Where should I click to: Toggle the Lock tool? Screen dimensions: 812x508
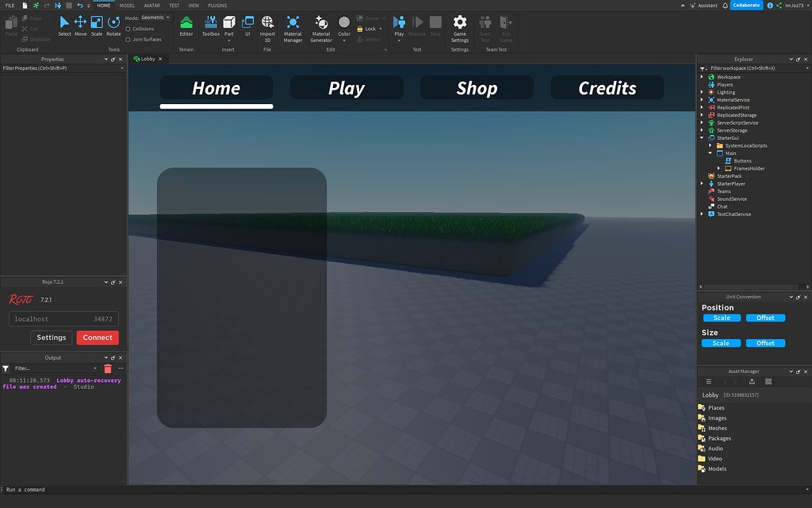[363, 29]
